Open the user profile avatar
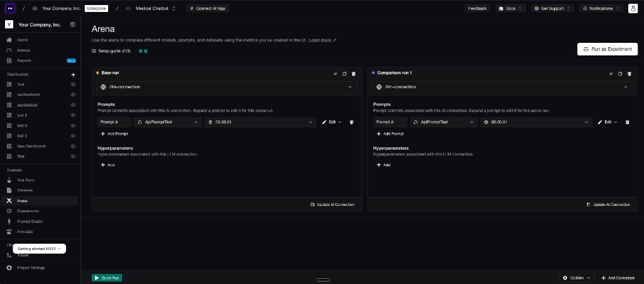The image size is (644, 284). point(633,8)
